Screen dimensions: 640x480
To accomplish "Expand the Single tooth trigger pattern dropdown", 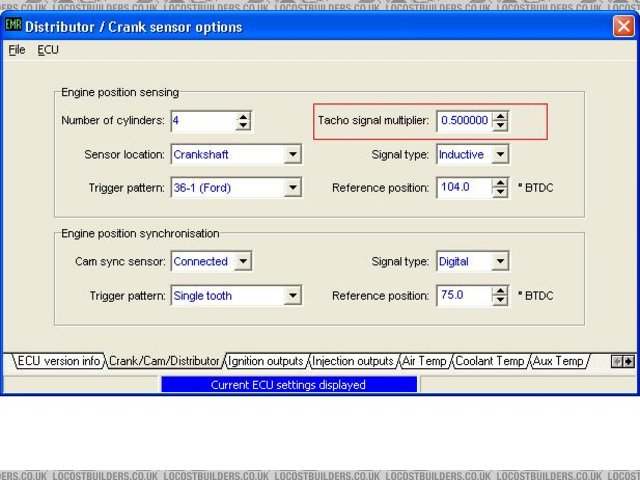I will click(x=292, y=296).
